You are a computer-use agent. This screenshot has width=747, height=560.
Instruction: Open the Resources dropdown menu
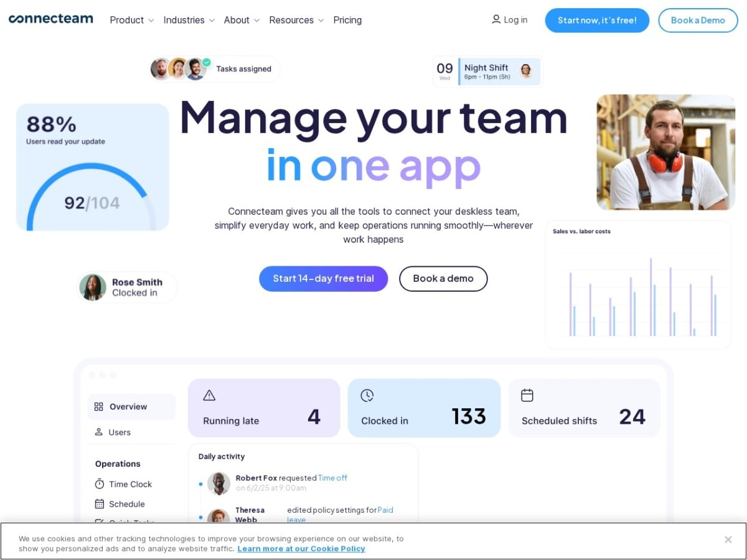tap(296, 20)
